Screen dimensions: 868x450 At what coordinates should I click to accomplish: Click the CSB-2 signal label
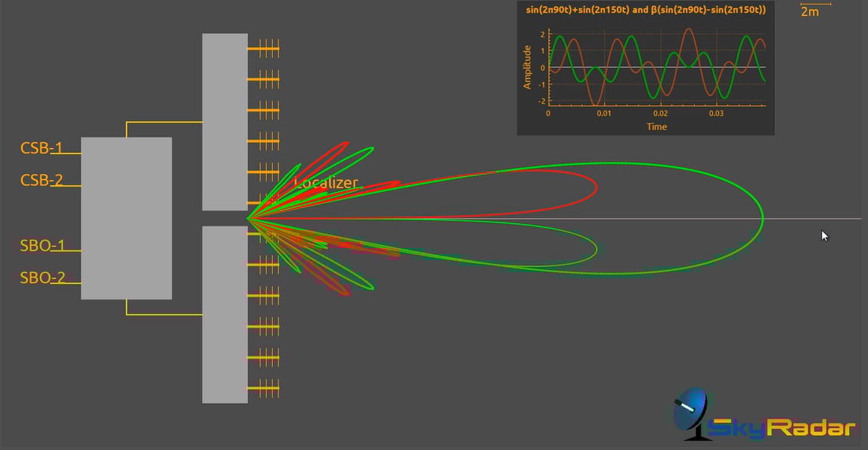tap(42, 181)
